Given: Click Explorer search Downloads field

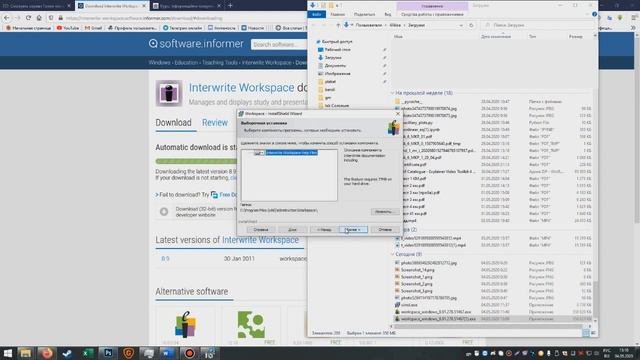Looking at the screenshot, I should (x=538, y=25).
